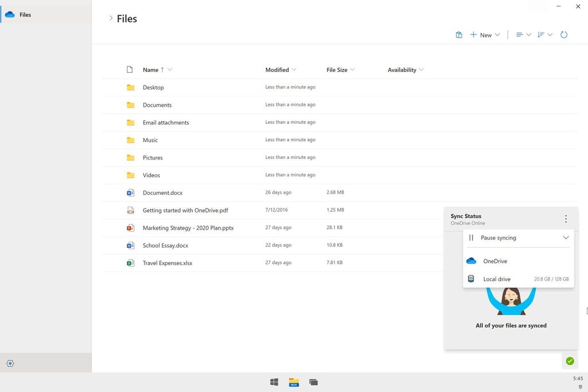Click the refresh sync icon in the toolbar
The height and width of the screenshot is (392, 588).
564,34
